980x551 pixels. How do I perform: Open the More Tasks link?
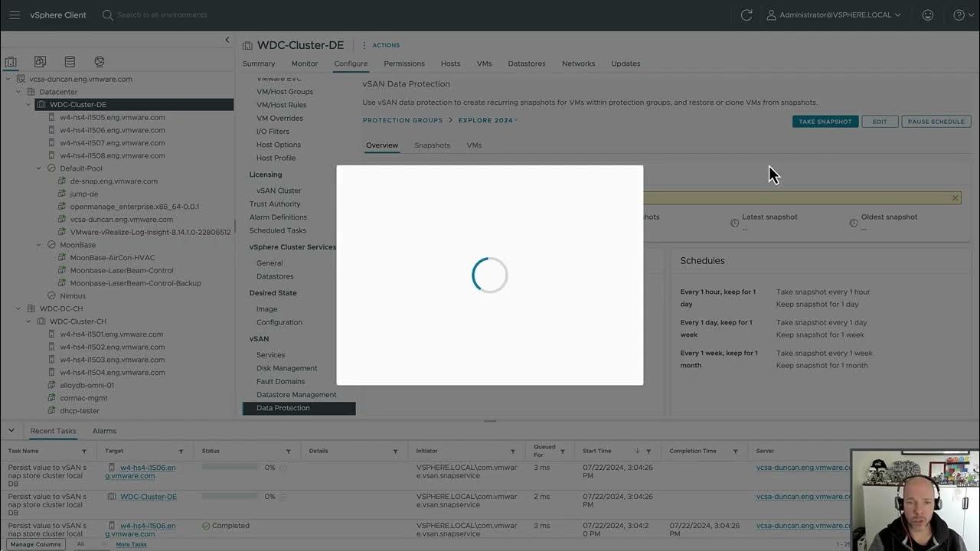tap(131, 544)
